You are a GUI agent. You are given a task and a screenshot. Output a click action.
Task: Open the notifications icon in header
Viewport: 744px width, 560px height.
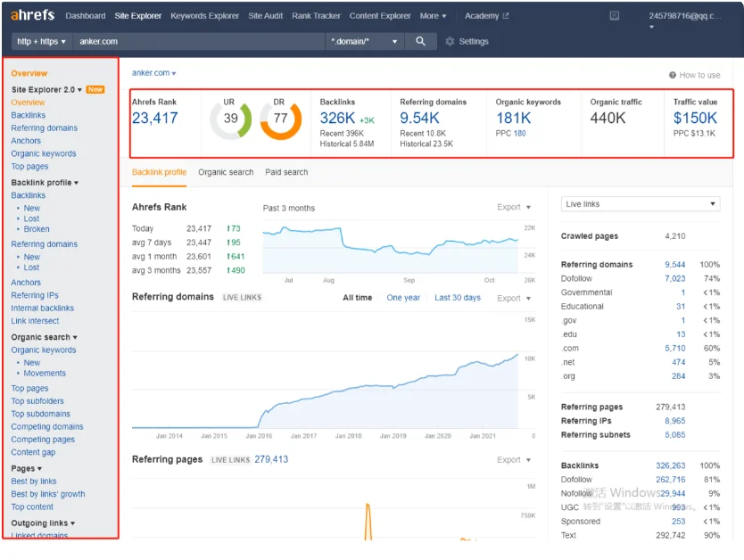pyautogui.click(x=614, y=16)
